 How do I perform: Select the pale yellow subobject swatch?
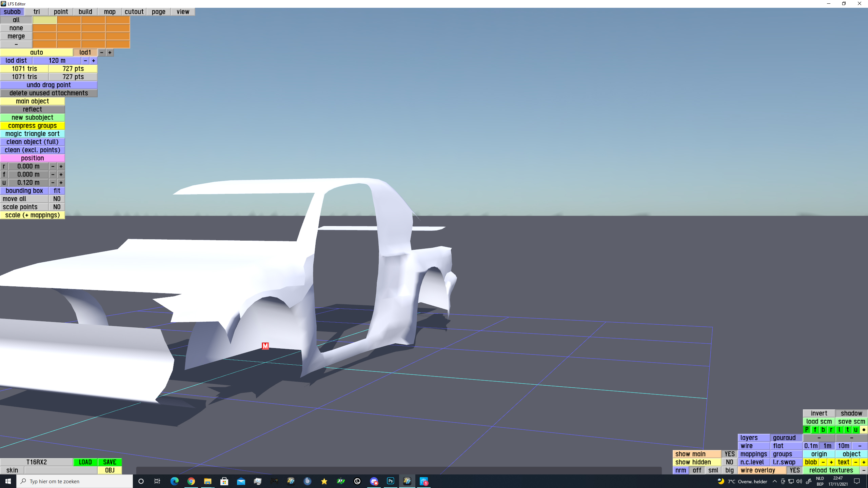click(x=44, y=20)
